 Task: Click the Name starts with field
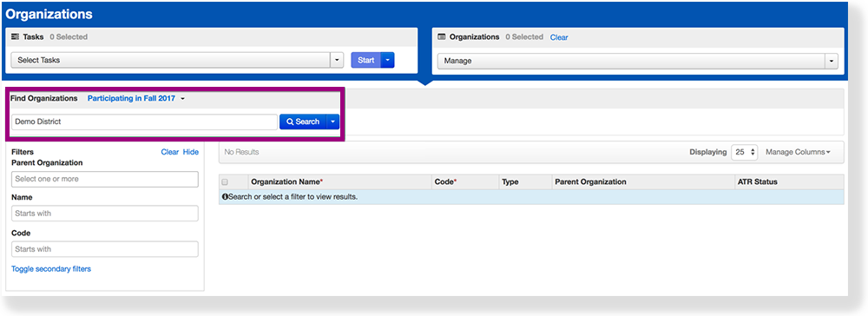105,214
